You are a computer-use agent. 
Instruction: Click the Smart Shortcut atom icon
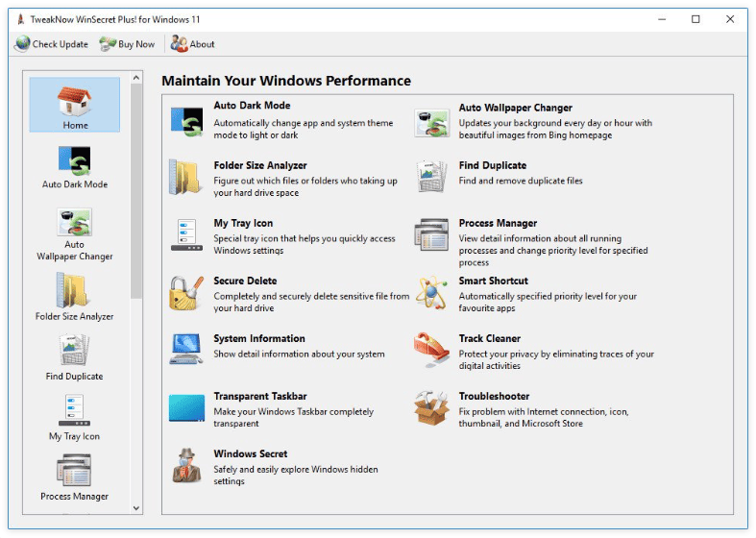431,292
